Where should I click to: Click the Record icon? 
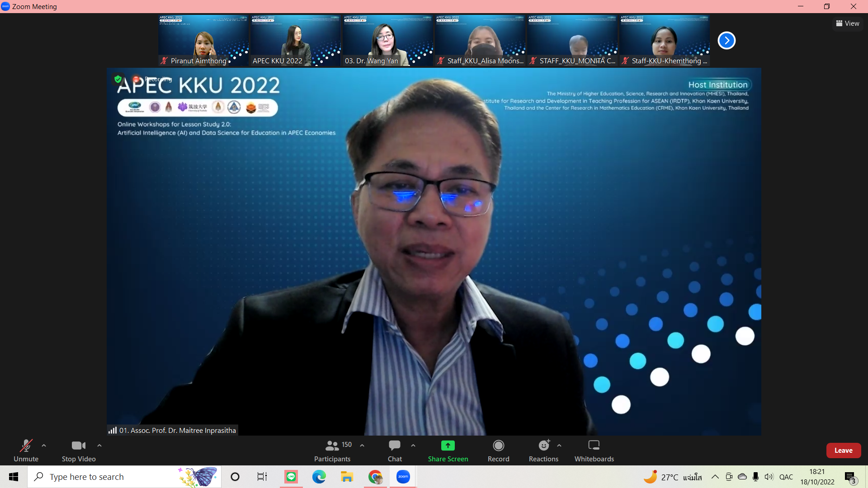(x=498, y=446)
